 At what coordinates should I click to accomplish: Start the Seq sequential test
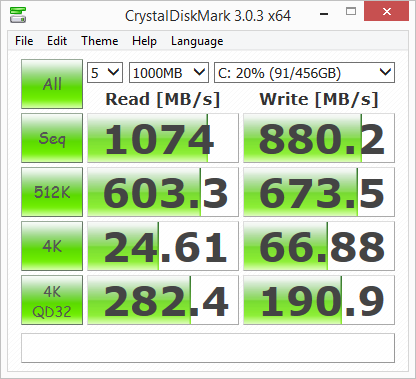pyautogui.click(x=52, y=138)
